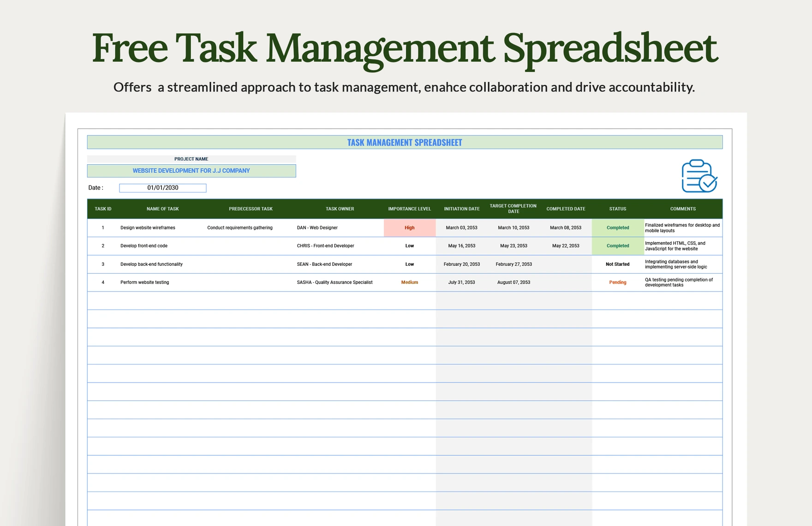
Task: Select the TARGET COMPLETION DATE header
Action: pos(513,209)
